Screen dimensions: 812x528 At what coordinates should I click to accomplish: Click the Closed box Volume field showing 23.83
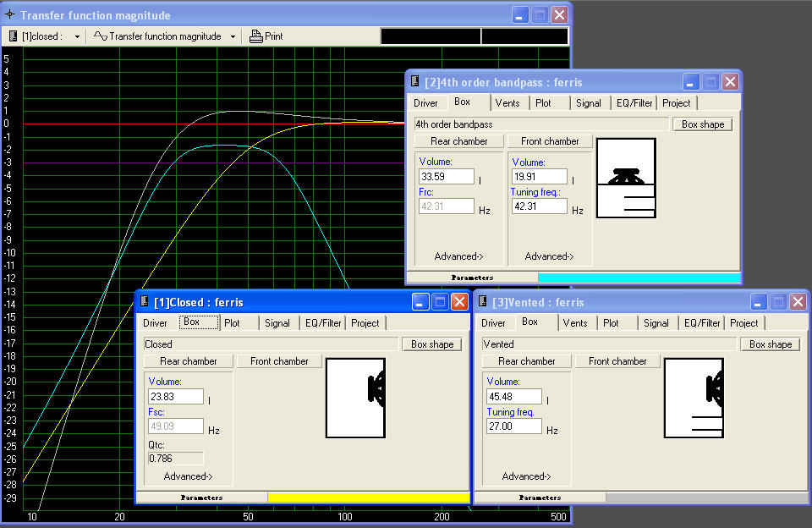(176, 397)
